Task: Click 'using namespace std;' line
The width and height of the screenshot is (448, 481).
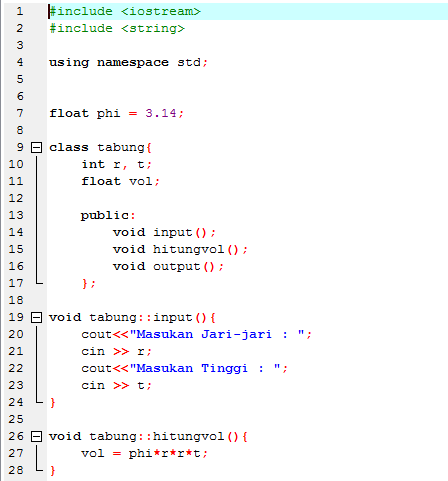Action: click(128, 62)
